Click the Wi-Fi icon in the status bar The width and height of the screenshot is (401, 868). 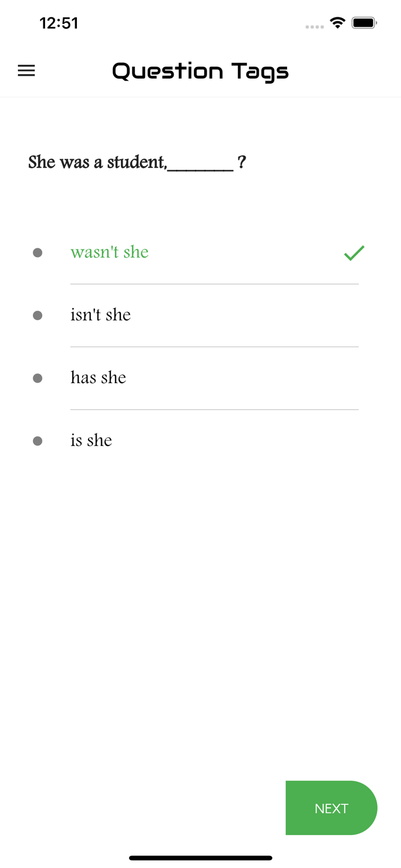tap(337, 23)
